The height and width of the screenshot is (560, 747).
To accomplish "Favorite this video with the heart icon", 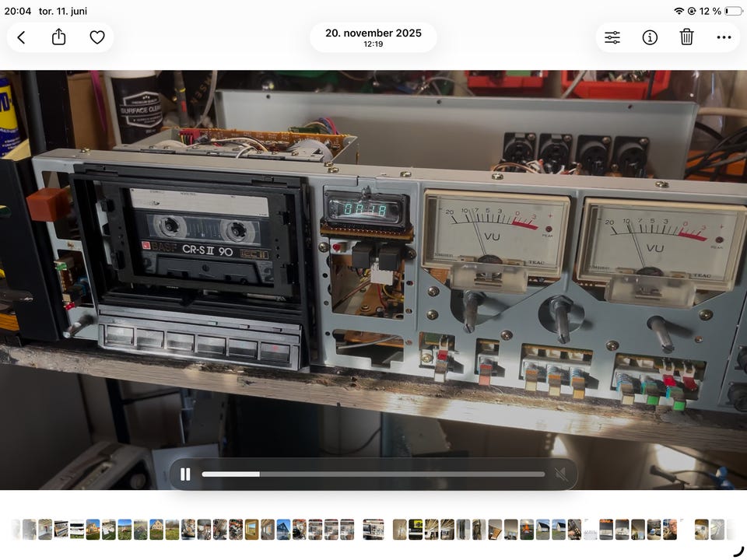I will (97, 37).
